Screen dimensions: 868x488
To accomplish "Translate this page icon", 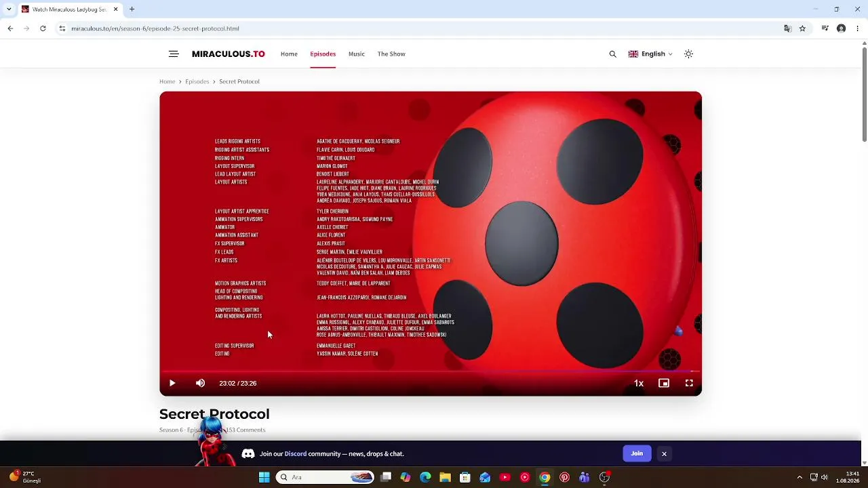I will pos(787,28).
